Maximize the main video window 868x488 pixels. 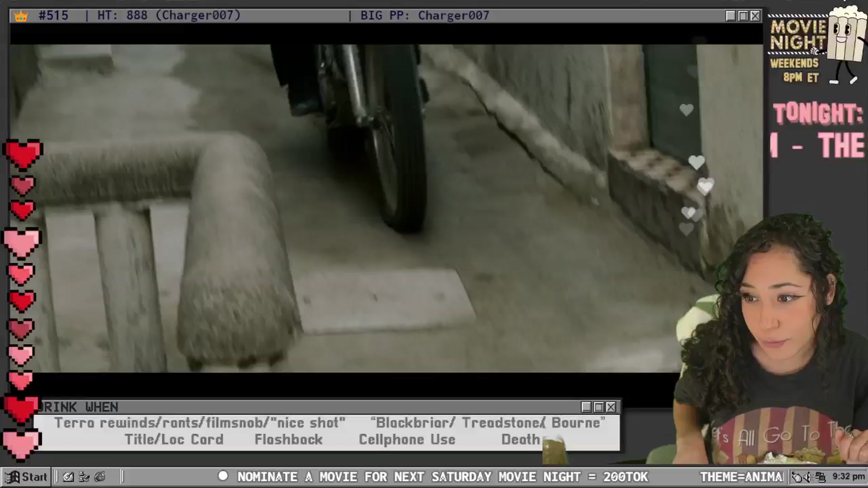tap(743, 16)
